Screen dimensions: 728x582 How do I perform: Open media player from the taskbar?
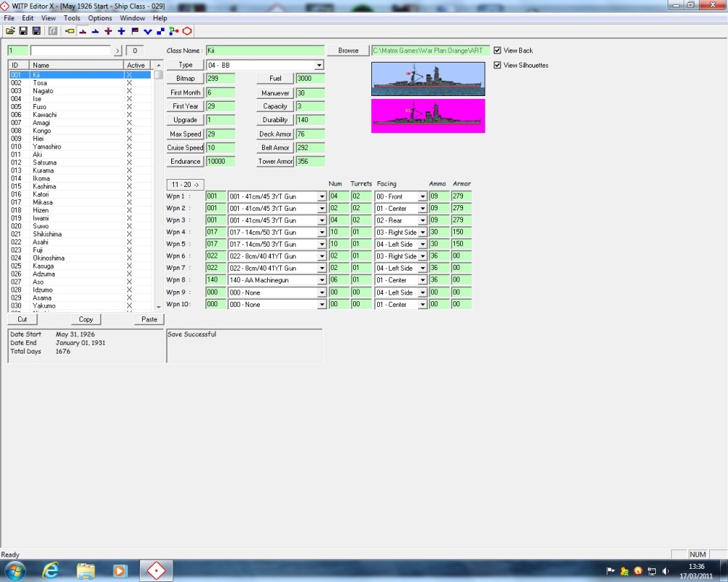(x=119, y=570)
